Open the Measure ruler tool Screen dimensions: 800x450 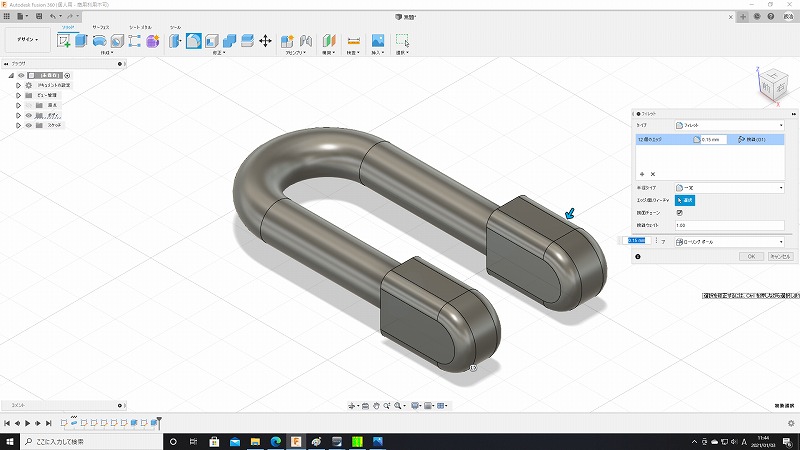coord(353,41)
